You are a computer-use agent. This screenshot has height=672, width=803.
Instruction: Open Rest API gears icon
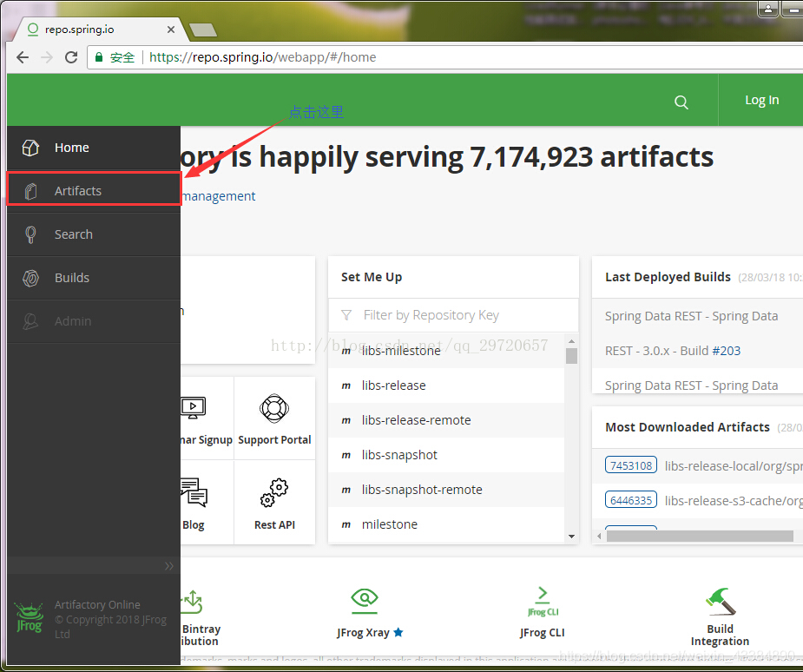coord(274,493)
